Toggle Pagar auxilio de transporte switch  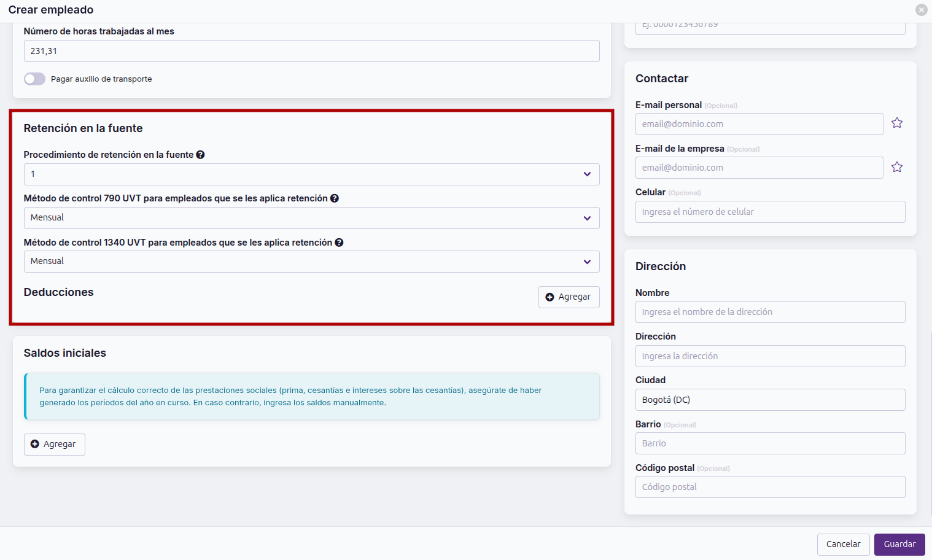coord(34,79)
